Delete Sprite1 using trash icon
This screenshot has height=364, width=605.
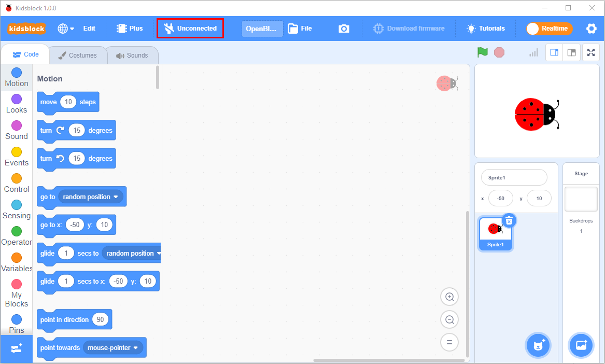point(509,220)
